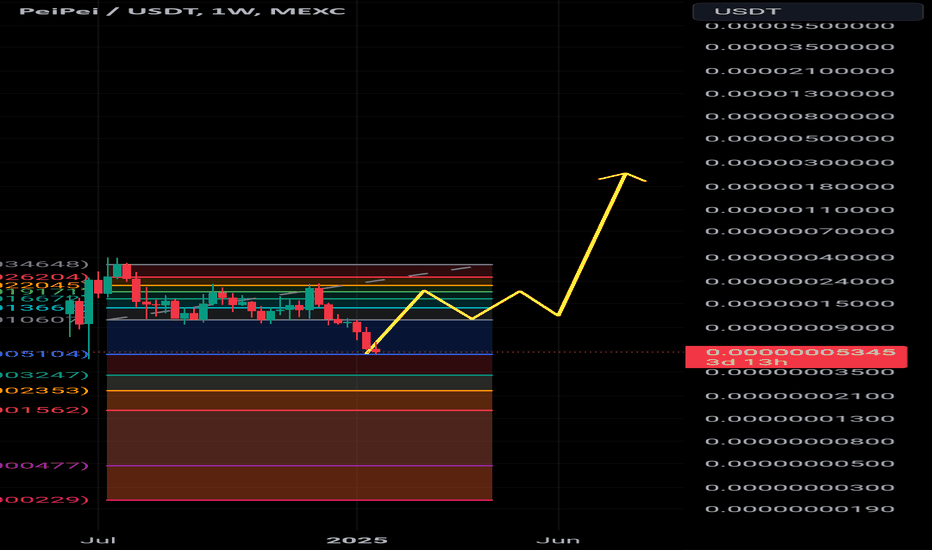Click the 0.00002100000 price scale label
This screenshot has height=550, width=932.
tap(799, 71)
